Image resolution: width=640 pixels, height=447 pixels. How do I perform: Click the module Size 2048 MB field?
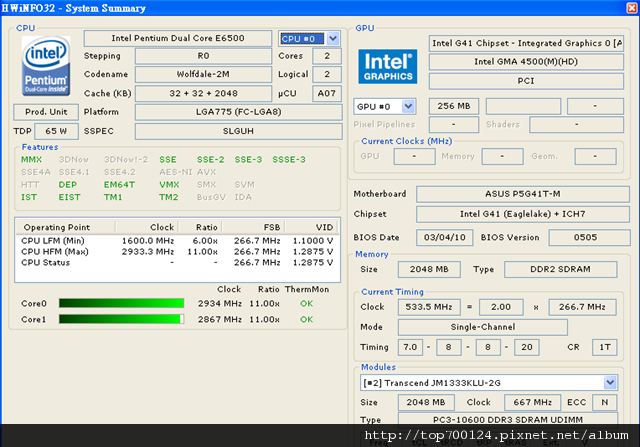tap(426, 403)
